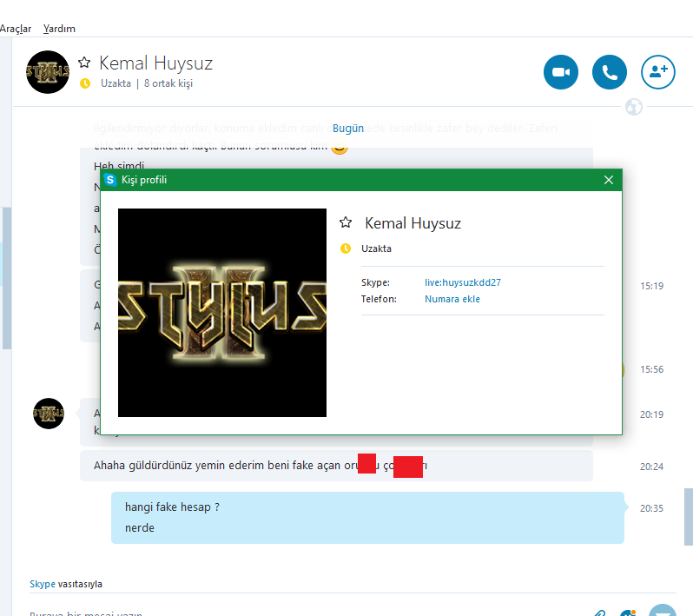Click the Skype logo in dialog title bar
This screenshot has height=616, width=693.
click(x=110, y=180)
